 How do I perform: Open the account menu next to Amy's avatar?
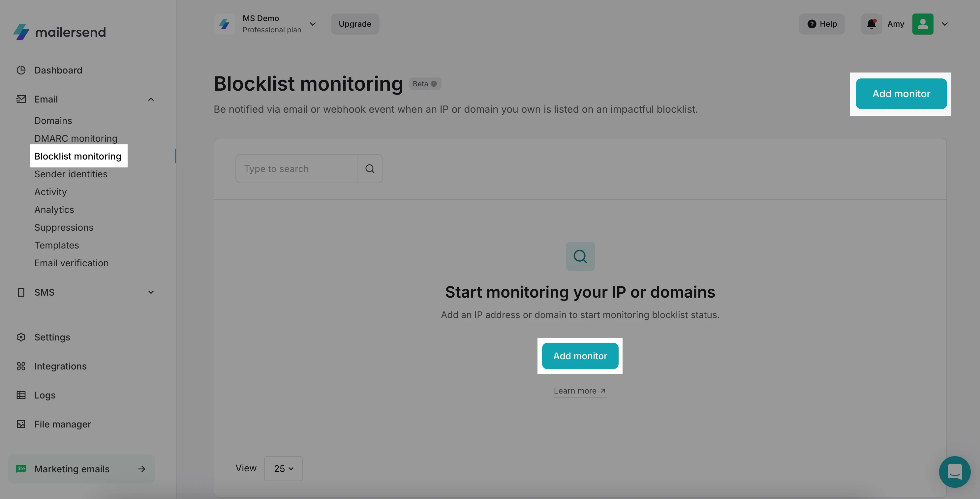(x=945, y=24)
